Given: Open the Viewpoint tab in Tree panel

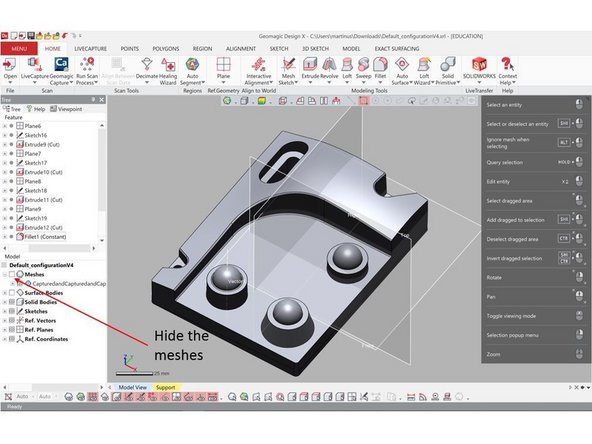Looking at the screenshot, I should tap(66, 109).
